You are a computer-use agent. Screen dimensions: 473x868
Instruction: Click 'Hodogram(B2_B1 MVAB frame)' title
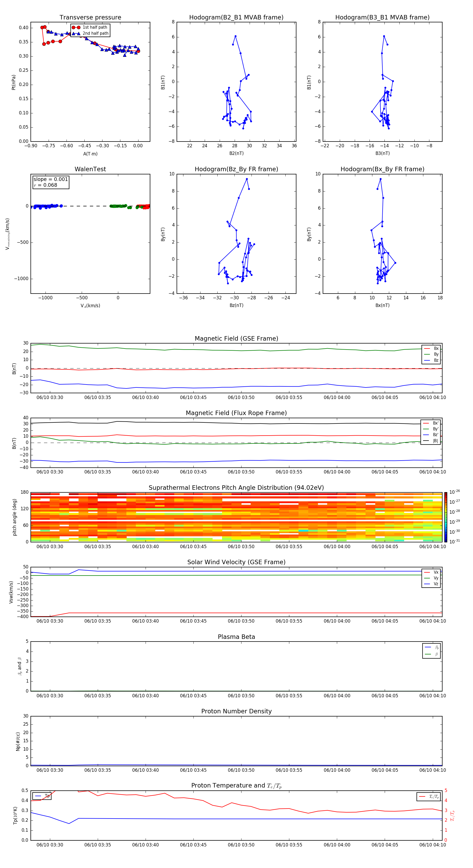tap(236, 18)
